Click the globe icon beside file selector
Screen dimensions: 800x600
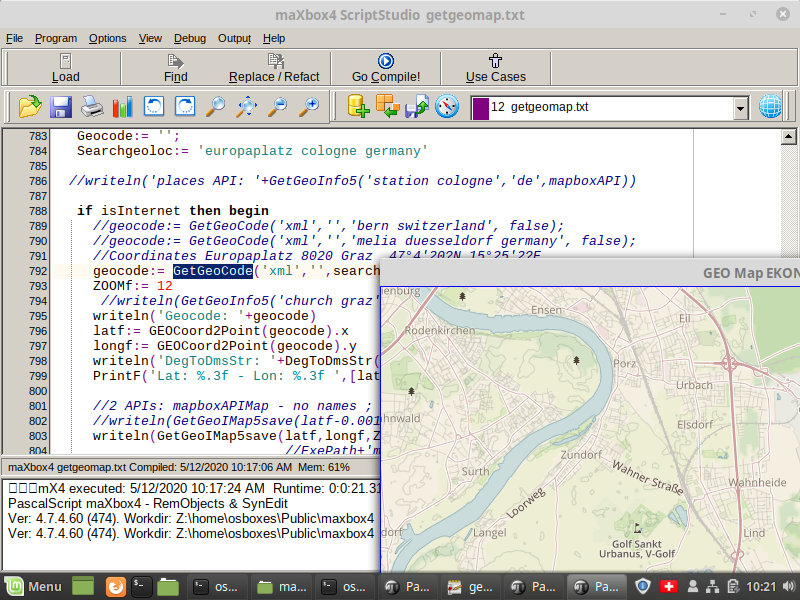tap(771, 107)
